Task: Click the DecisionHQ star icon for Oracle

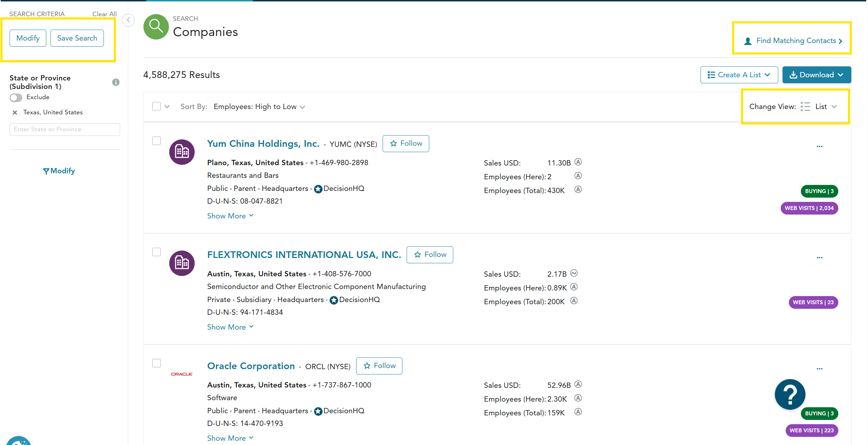Action: point(318,411)
